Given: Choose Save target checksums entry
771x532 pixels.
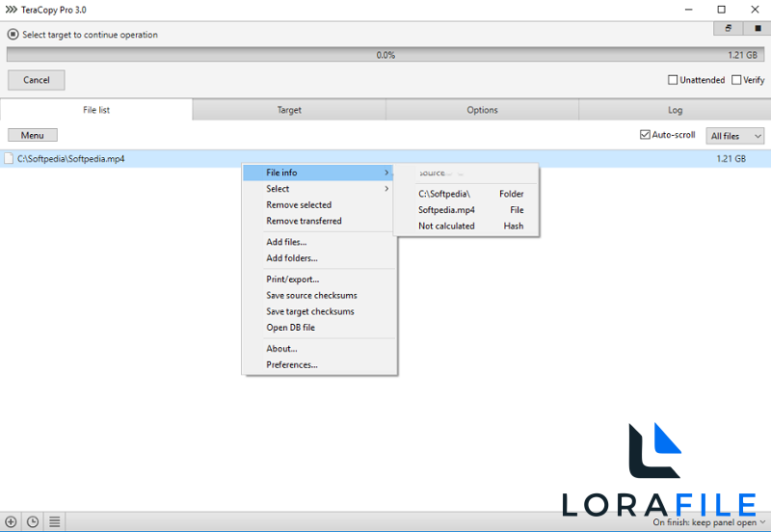Looking at the screenshot, I should (320, 311).
